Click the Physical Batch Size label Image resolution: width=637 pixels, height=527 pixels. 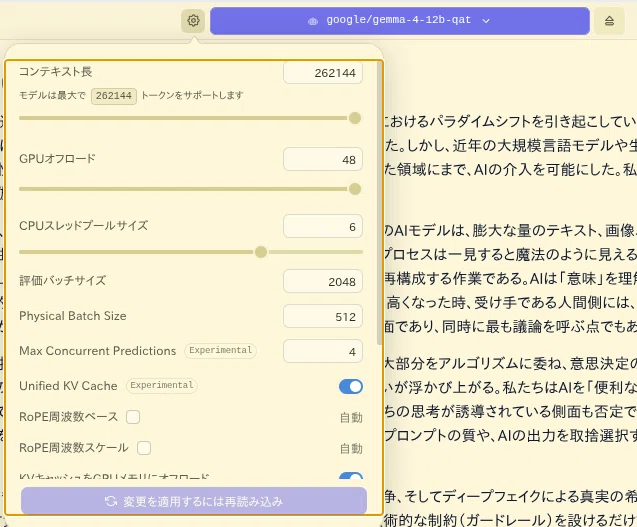[73, 316]
